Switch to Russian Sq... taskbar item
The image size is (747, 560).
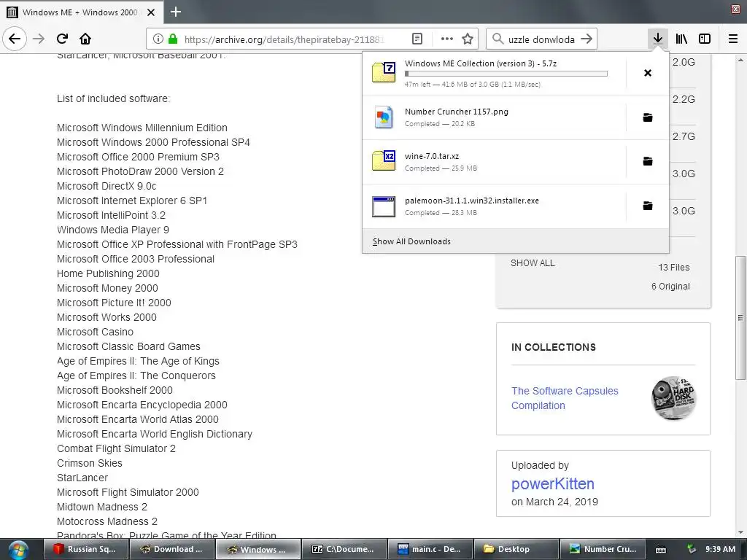(x=86, y=549)
